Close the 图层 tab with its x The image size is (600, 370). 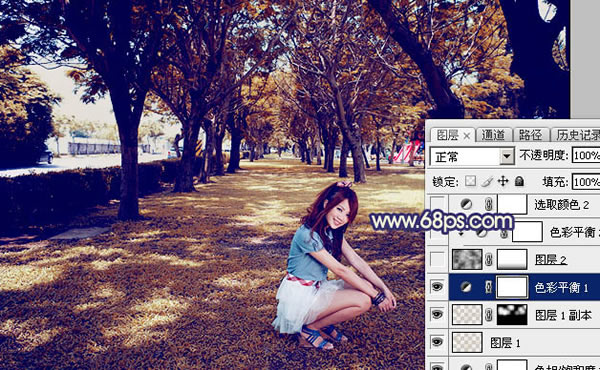click(x=466, y=135)
